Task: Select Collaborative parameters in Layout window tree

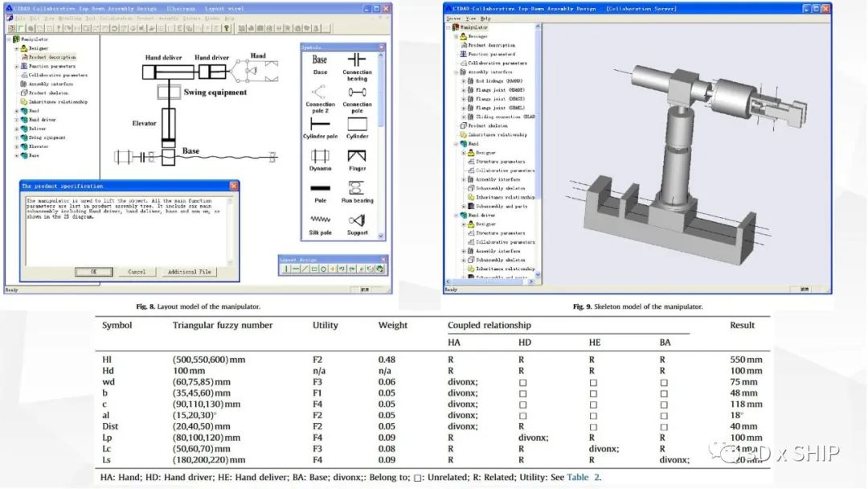Action: coord(58,76)
